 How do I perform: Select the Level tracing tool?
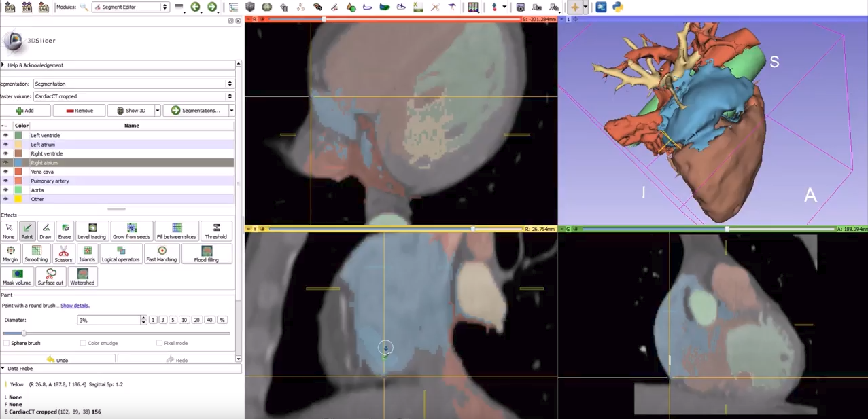pyautogui.click(x=92, y=232)
